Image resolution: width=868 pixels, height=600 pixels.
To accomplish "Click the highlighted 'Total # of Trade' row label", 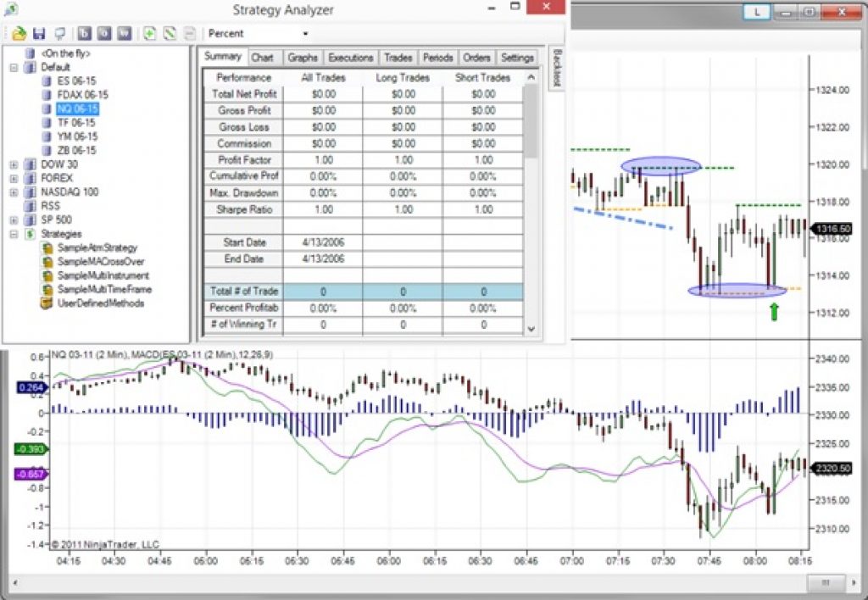I will (244, 292).
